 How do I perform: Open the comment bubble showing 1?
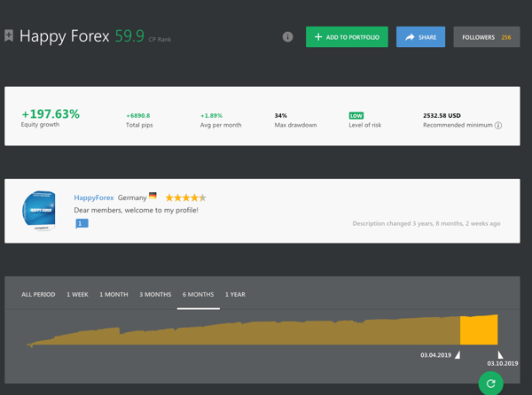click(82, 224)
